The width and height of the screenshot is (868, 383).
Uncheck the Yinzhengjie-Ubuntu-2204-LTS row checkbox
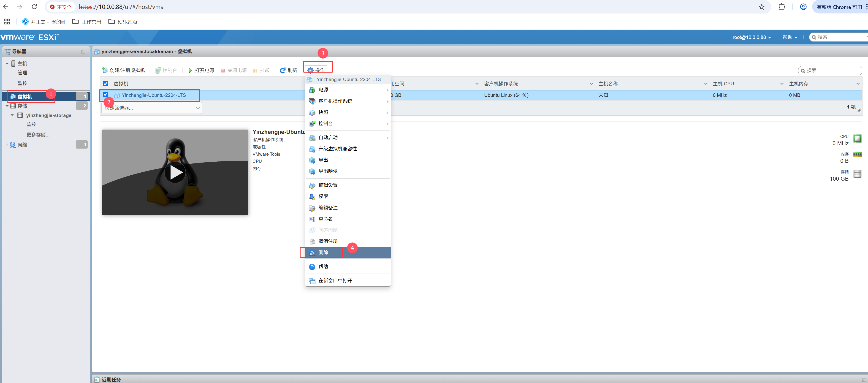pyautogui.click(x=106, y=95)
